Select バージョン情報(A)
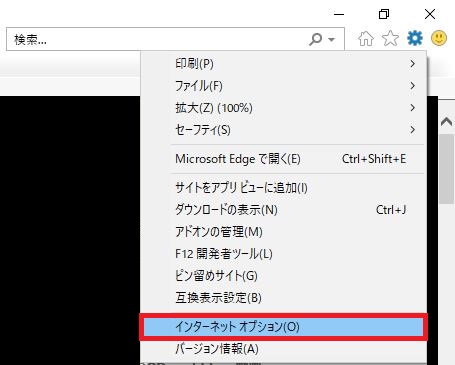 pos(283,349)
